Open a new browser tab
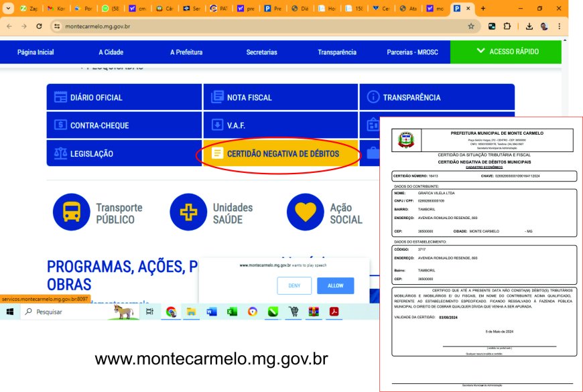The image size is (583, 392). pos(483,8)
